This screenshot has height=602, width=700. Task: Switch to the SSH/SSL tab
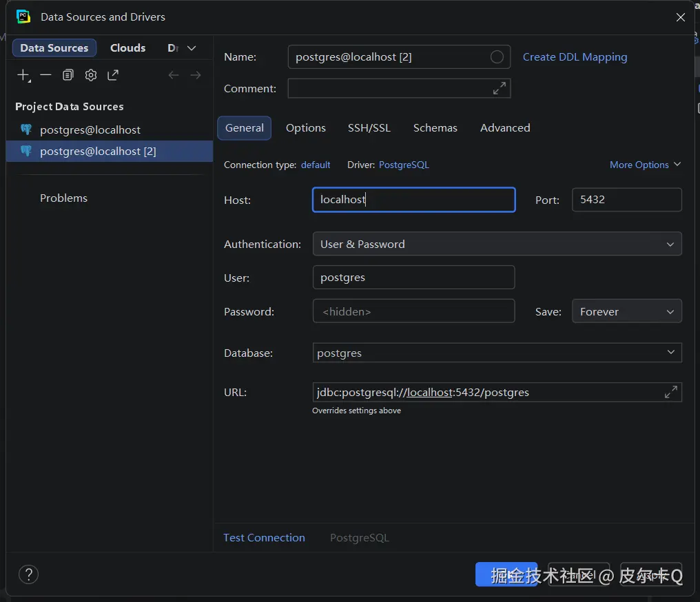[x=369, y=128]
